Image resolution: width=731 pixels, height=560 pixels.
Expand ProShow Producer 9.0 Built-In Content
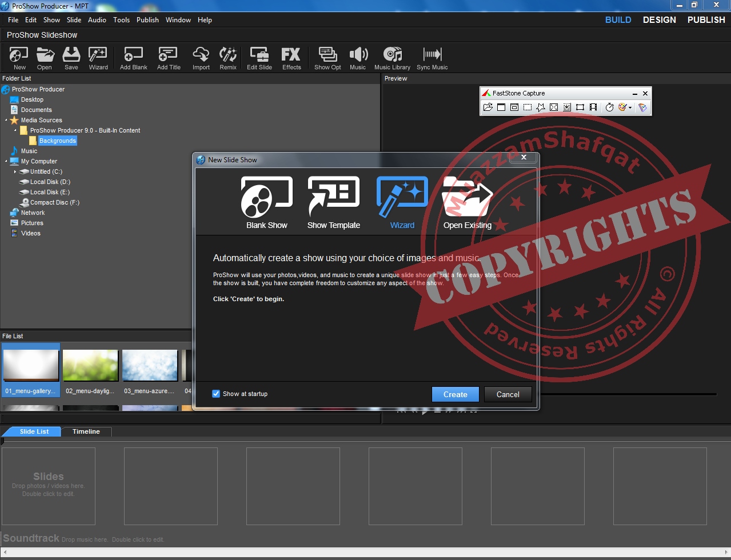click(15, 130)
